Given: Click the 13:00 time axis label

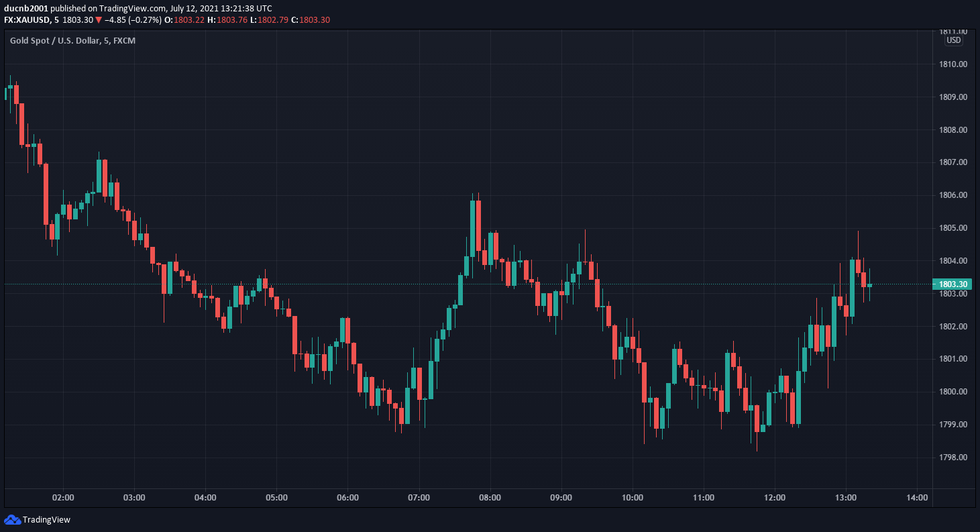Looking at the screenshot, I should pos(846,498).
